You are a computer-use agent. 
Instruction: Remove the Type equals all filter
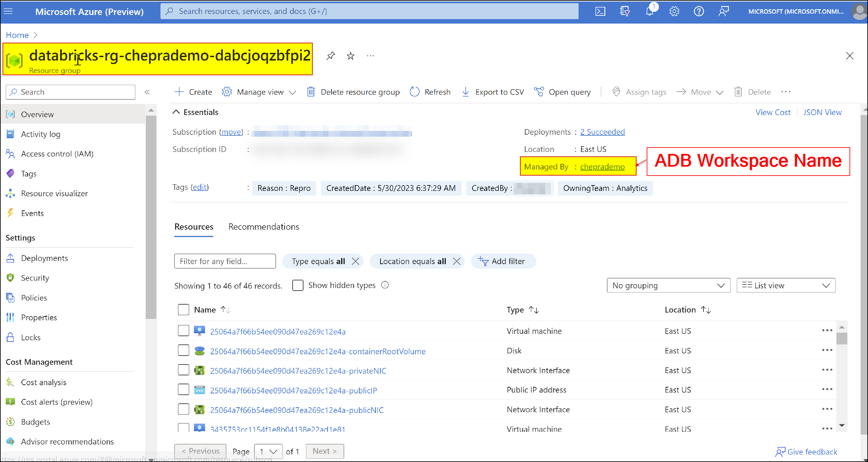point(355,261)
